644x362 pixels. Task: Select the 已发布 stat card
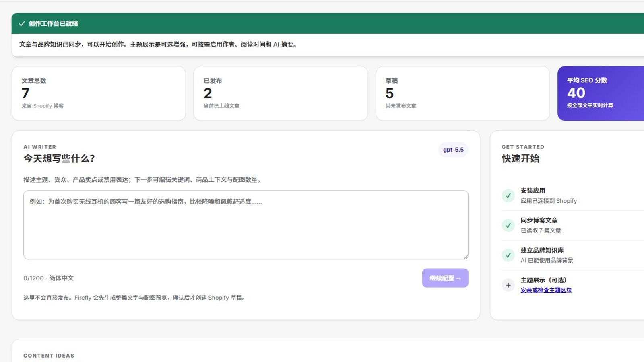[x=281, y=93]
